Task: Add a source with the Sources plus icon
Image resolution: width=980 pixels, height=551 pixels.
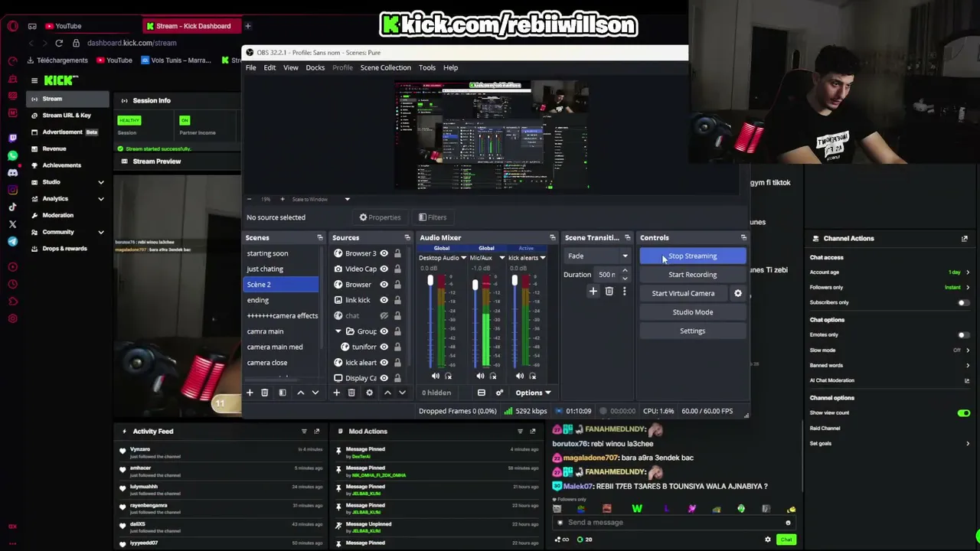Action: 336,393
